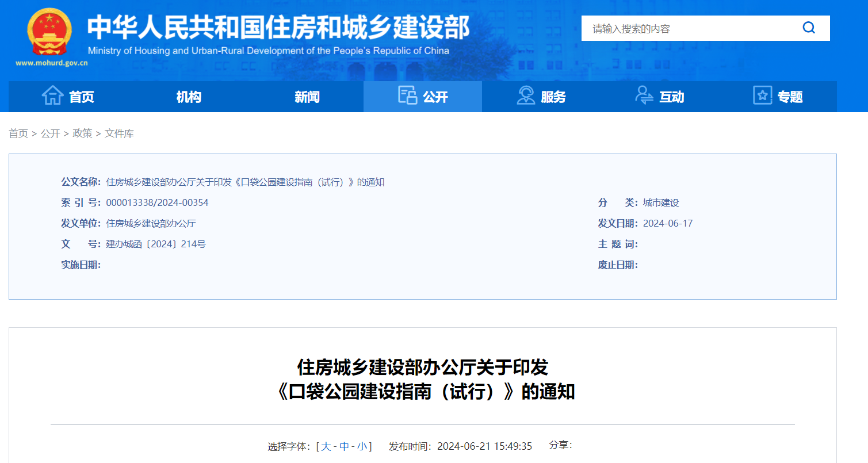Select the 公开 navigation tab label

click(435, 97)
